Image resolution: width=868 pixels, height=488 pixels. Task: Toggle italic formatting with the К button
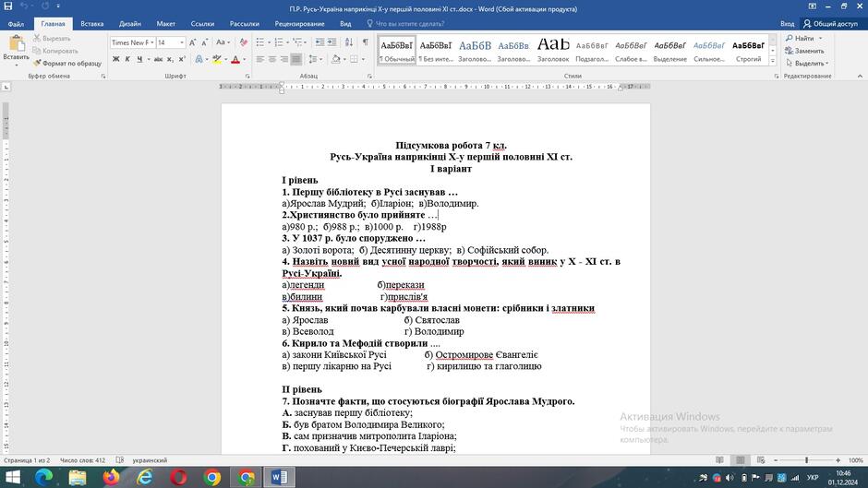click(x=127, y=59)
